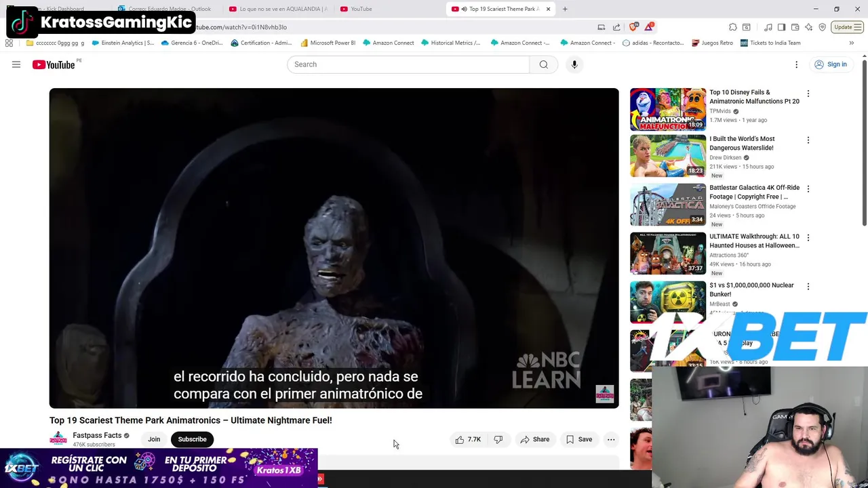Play Top 10 Disney Fails thumbnail

(668, 109)
